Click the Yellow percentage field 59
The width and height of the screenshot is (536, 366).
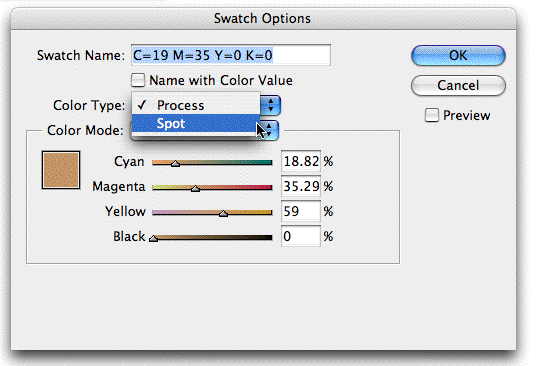tap(301, 211)
